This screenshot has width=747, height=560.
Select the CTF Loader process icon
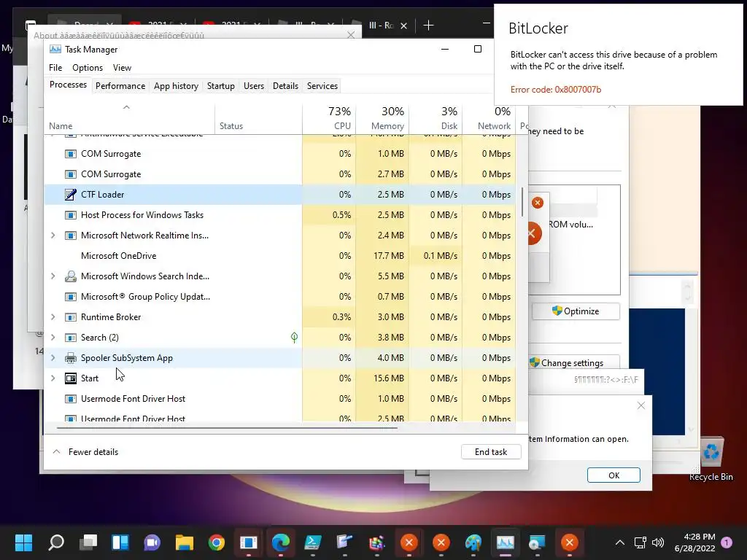click(71, 194)
